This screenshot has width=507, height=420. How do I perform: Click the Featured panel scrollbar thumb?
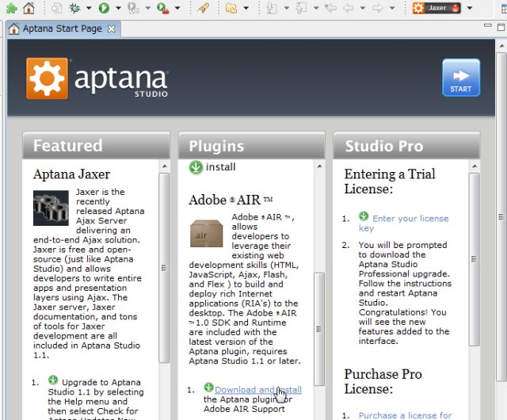point(164,268)
